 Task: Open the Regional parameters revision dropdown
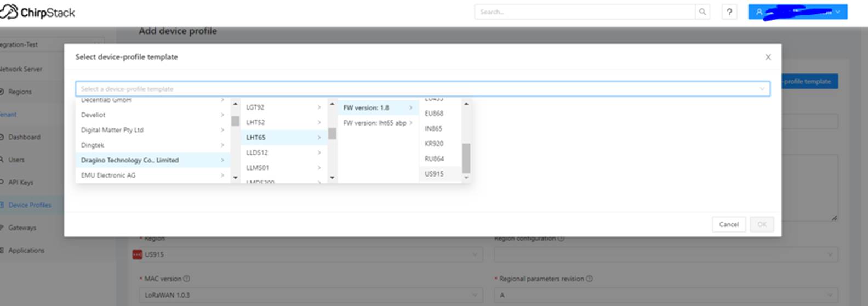pos(666,295)
